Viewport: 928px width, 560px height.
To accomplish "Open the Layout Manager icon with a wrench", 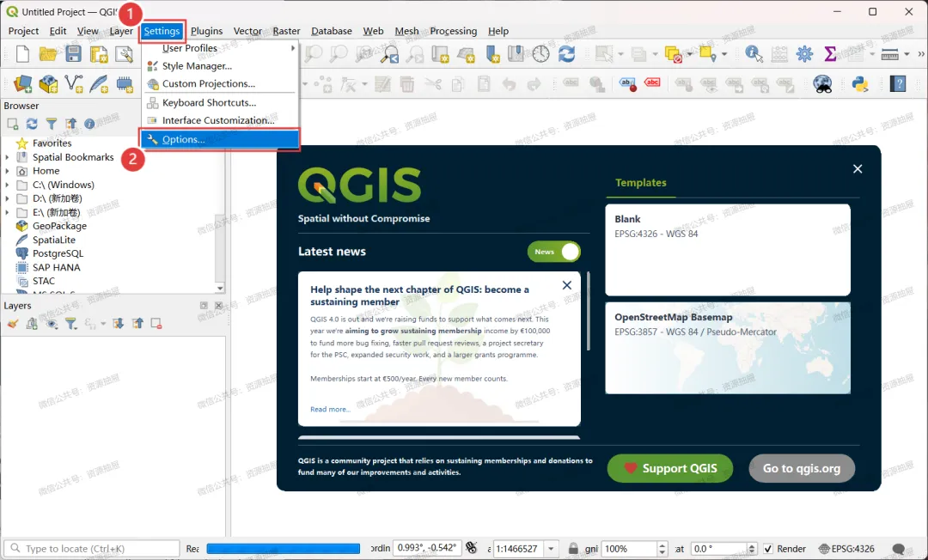I will (x=124, y=54).
